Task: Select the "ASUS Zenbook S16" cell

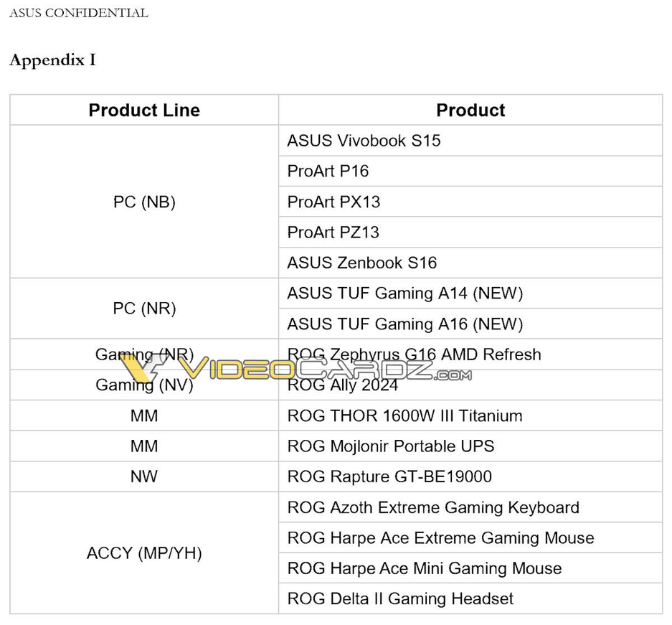Action: (x=361, y=263)
